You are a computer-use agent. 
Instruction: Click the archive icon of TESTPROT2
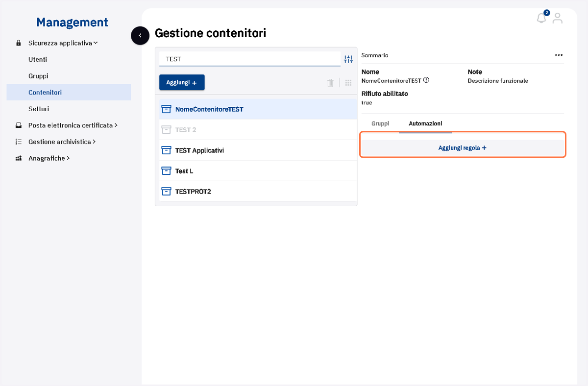pyautogui.click(x=166, y=192)
